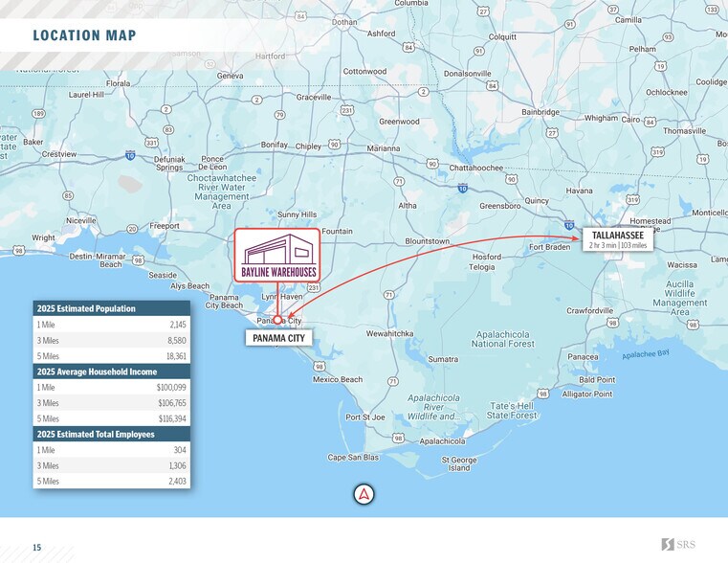Click the Niceville map label

click(x=81, y=220)
